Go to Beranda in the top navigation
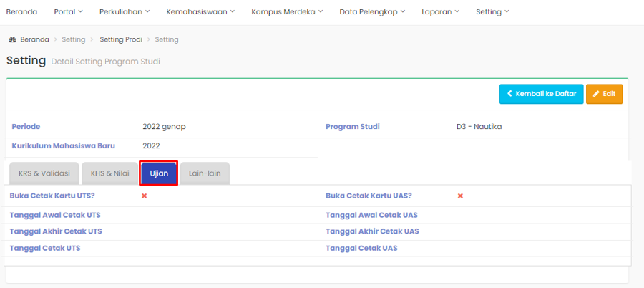This screenshot has height=288, width=644. click(21, 11)
